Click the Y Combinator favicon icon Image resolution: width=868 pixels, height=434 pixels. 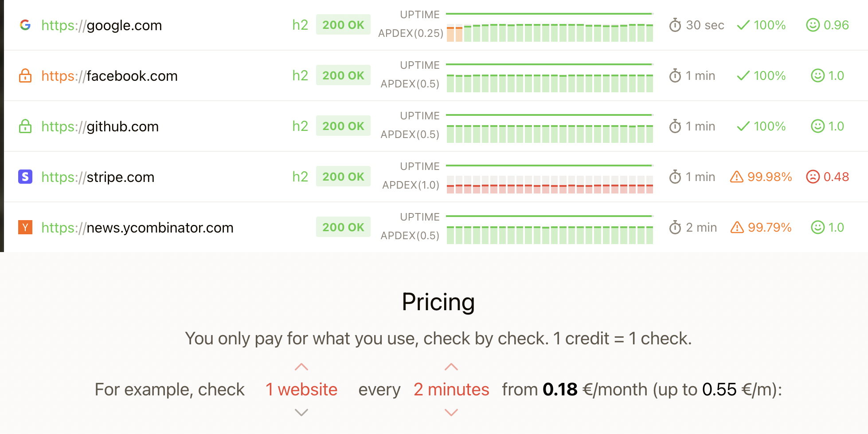click(x=25, y=227)
